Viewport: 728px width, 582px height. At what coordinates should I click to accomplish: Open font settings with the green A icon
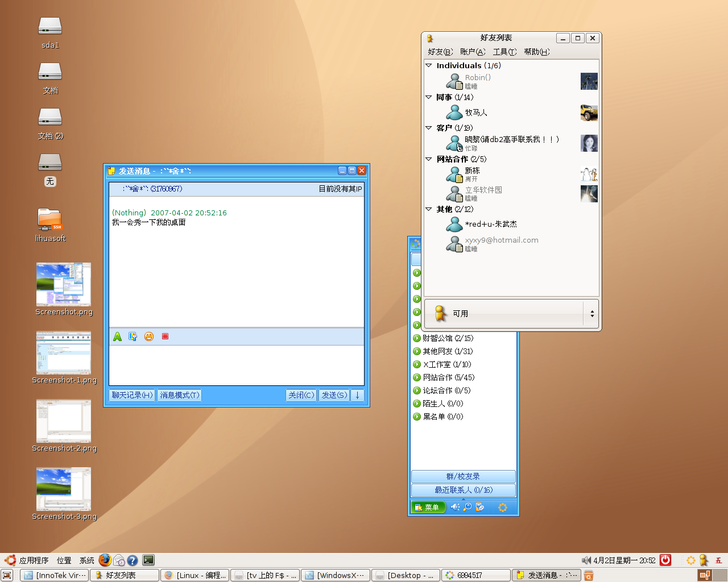click(117, 336)
